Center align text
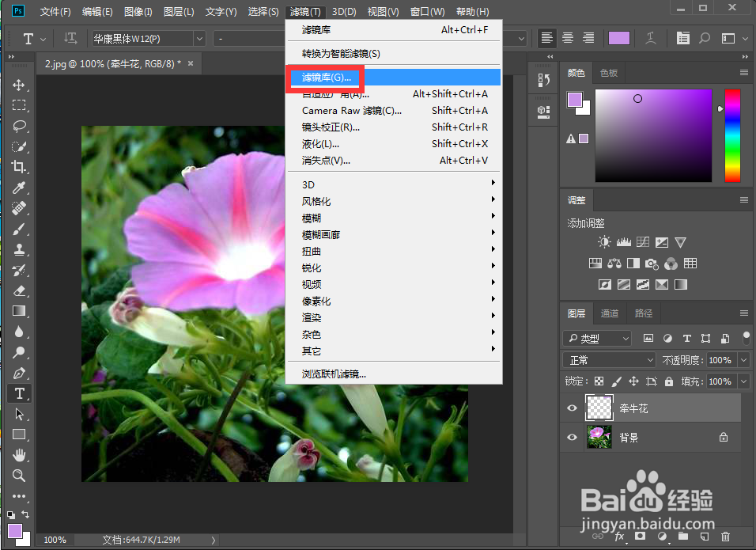 pyautogui.click(x=568, y=38)
